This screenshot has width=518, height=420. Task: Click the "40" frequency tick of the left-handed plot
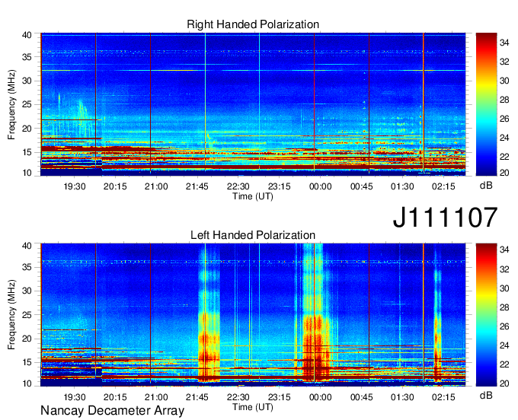click(27, 246)
